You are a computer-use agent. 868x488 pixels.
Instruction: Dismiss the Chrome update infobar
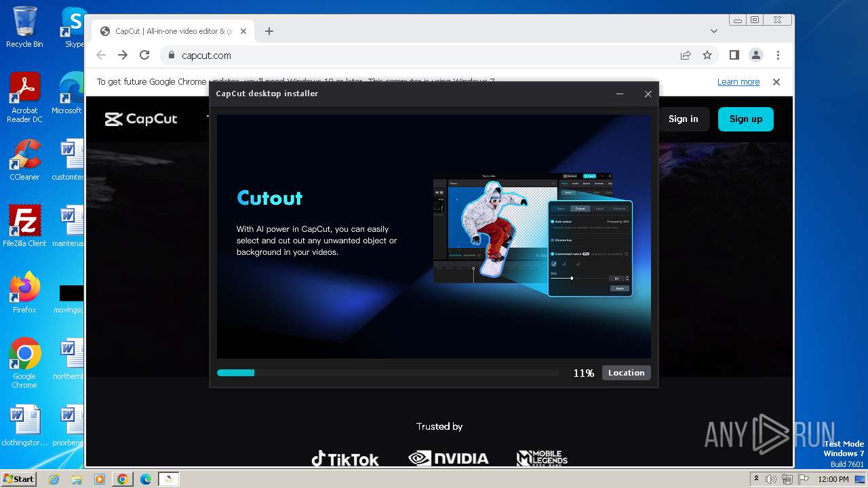(776, 81)
